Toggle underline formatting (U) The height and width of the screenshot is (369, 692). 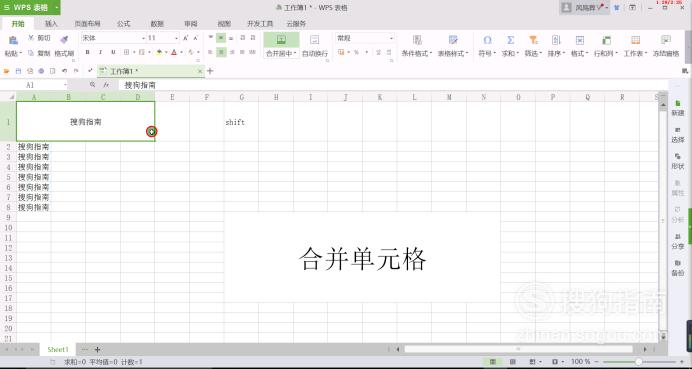(113, 53)
